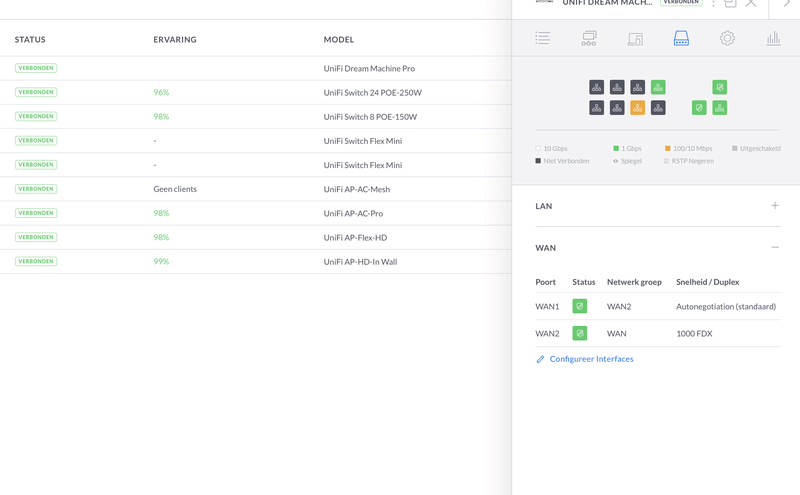This screenshot has height=495, width=800.
Task: Click the Geen clients cell
Action: click(x=175, y=189)
